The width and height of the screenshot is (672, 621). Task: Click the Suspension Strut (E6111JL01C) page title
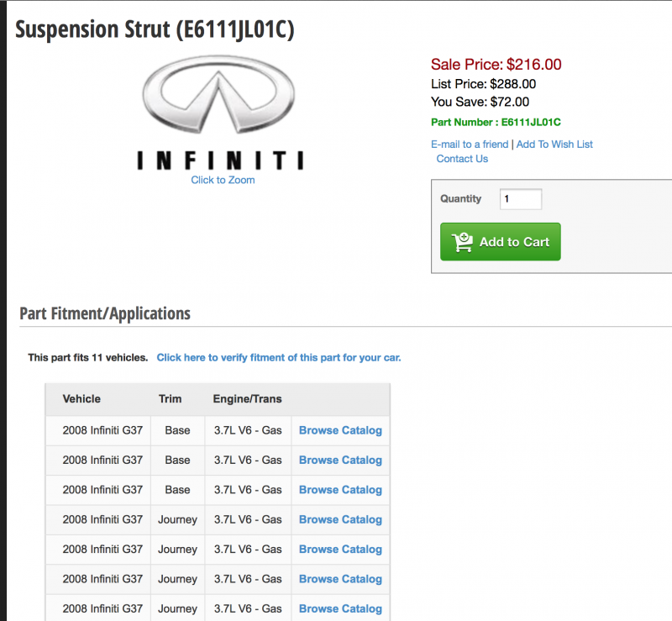155,29
